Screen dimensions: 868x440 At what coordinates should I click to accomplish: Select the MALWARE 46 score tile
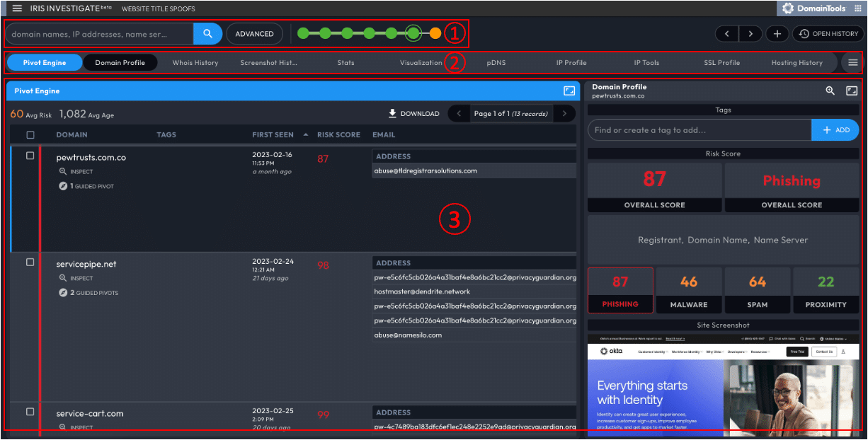[689, 290]
